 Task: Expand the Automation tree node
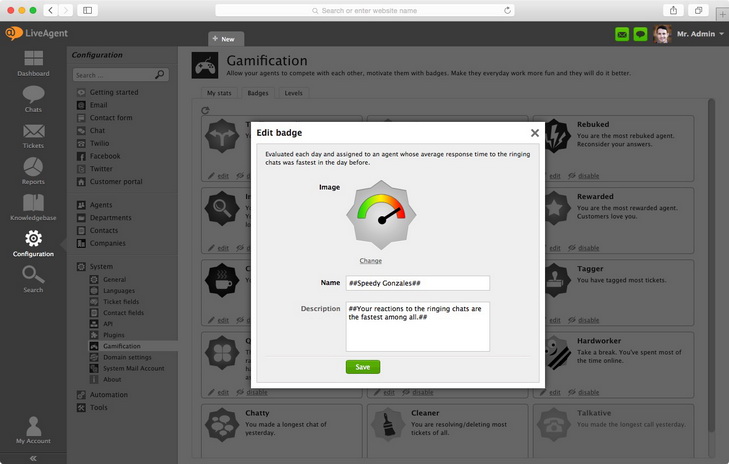(x=81, y=394)
